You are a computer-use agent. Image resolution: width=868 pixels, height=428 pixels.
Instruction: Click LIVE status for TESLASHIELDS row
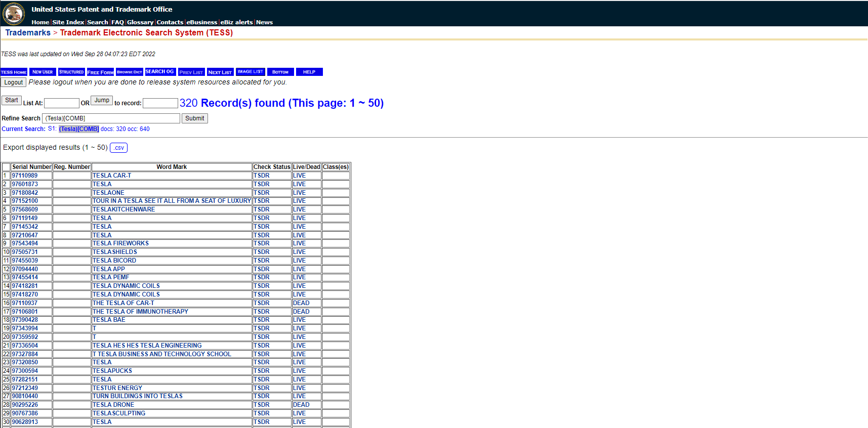[x=299, y=252]
